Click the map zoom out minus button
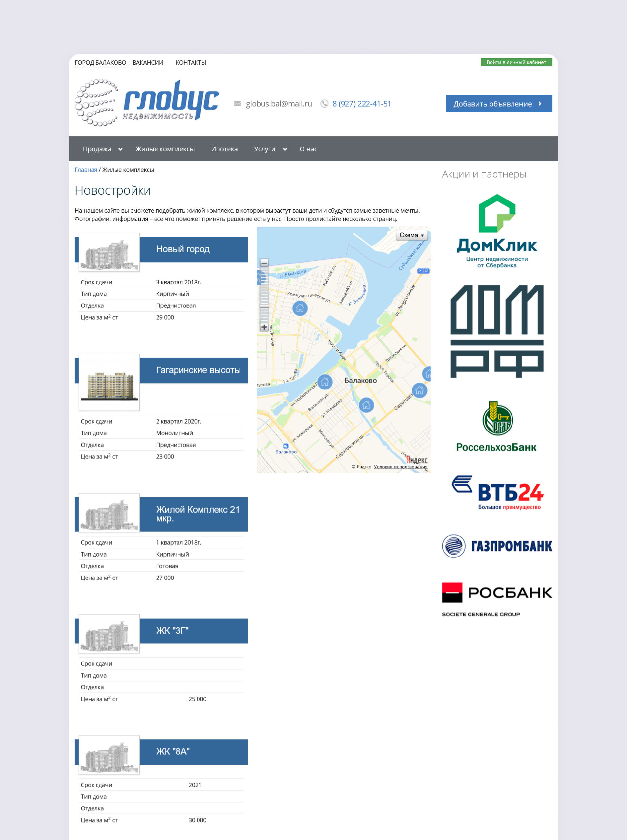 point(264,263)
